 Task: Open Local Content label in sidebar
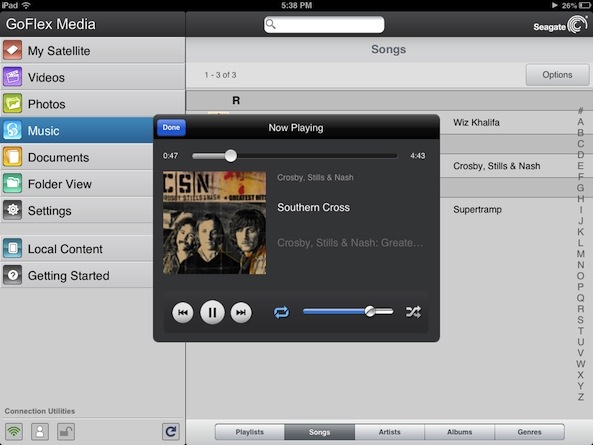65,249
